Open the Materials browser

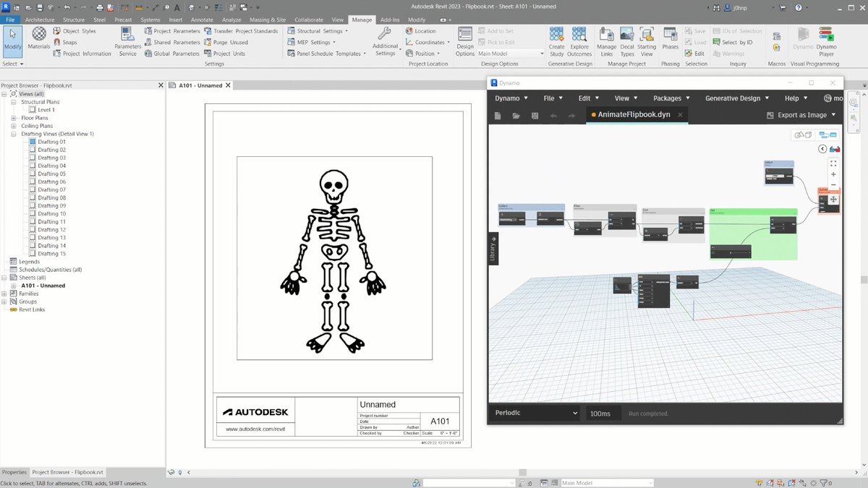pyautogui.click(x=39, y=40)
